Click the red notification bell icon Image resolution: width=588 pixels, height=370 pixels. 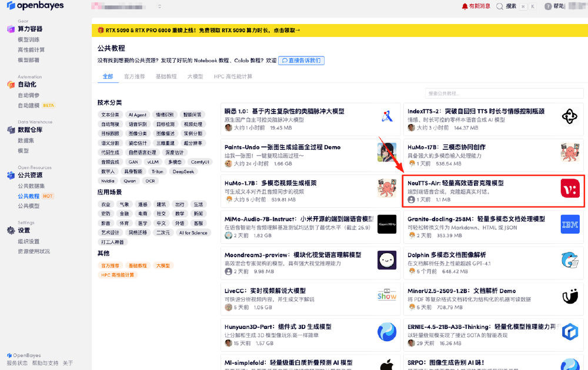465,6
